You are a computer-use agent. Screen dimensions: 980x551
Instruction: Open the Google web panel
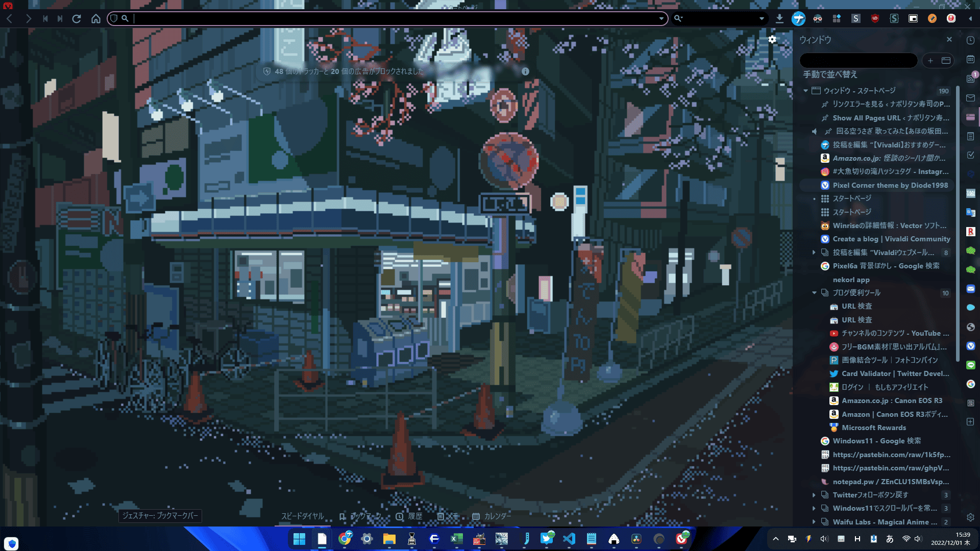[970, 384]
